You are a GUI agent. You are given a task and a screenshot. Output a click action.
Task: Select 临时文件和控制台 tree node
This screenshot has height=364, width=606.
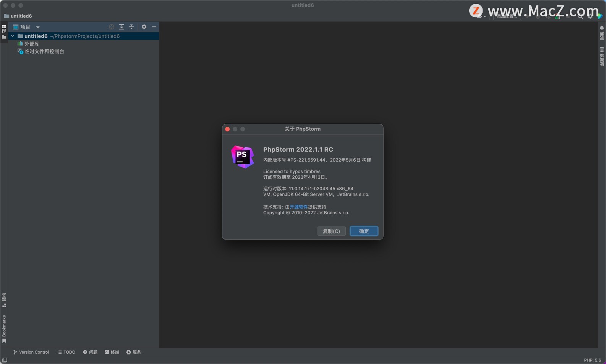41,51
